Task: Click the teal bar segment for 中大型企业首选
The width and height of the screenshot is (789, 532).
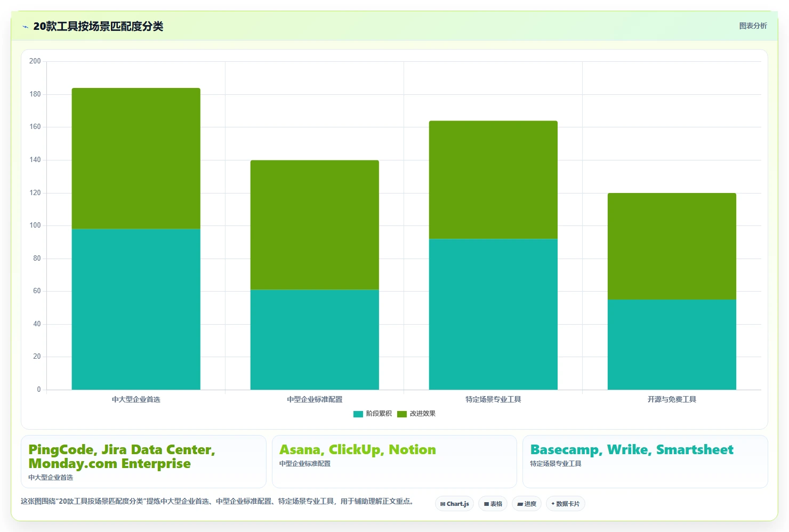Action: tap(136, 309)
